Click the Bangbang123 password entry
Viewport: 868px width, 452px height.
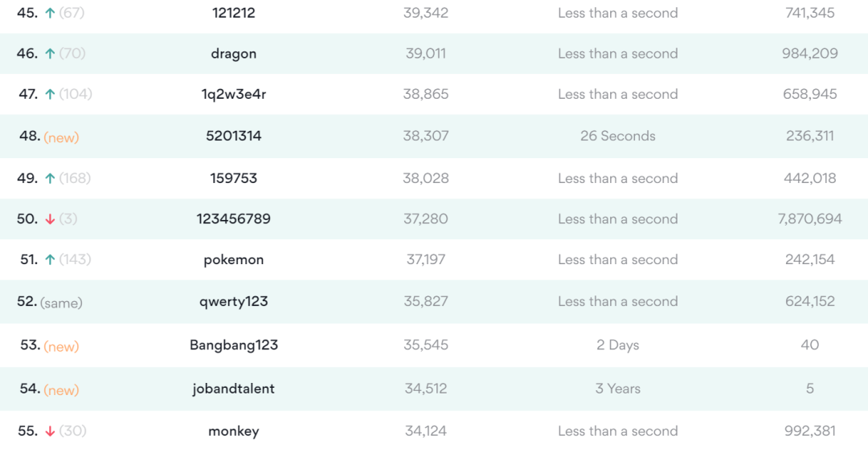233,345
